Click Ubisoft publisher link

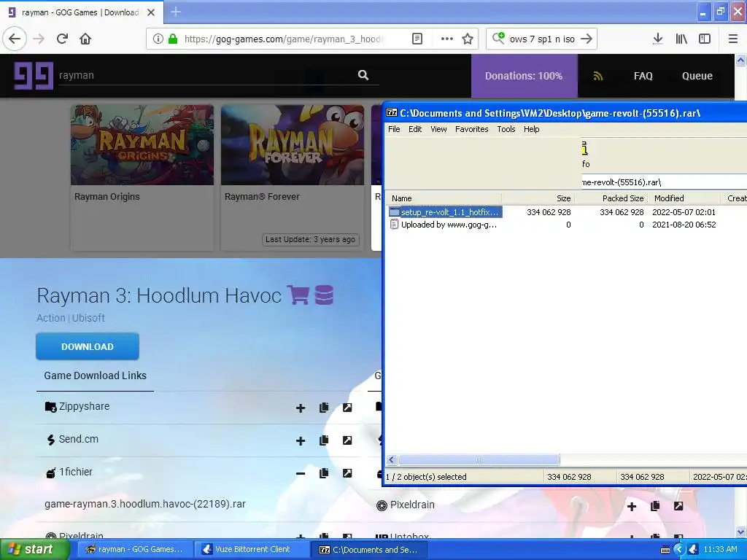(88, 318)
